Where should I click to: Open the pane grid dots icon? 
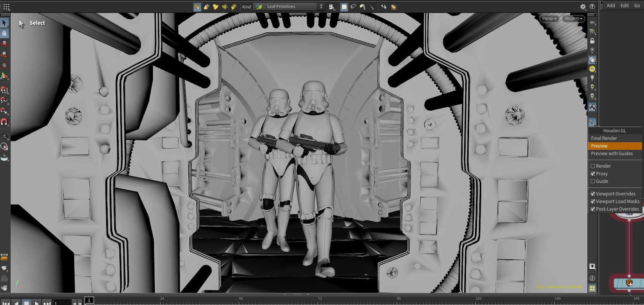click(6, 6)
